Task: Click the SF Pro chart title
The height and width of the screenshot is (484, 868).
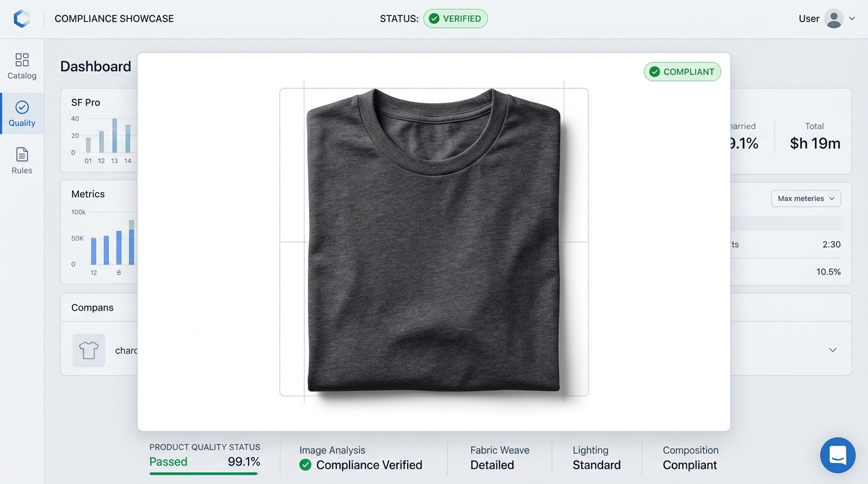Action: [86, 102]
